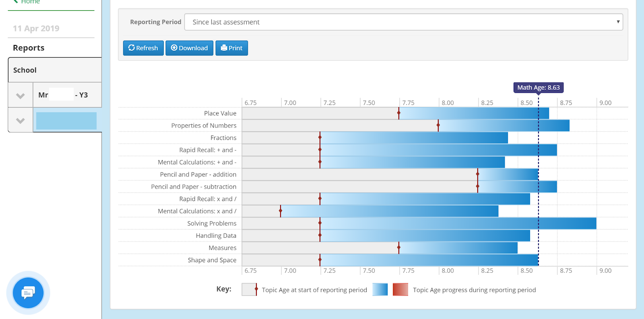This screenshot has width=644, height=319.
Task: Click the blue progress key swatch
Action: coord(380,290)
